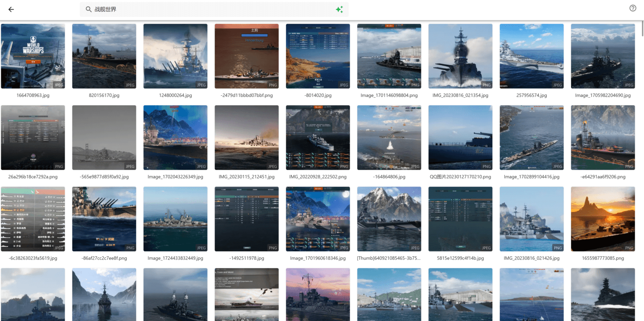Select filename IMG_20230816_021426.jpg

coord(532,258)
